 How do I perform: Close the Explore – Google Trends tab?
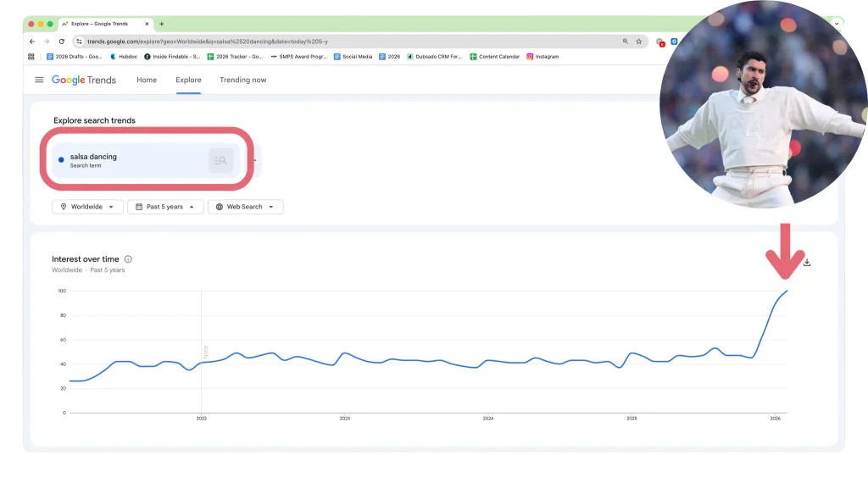pyautogui.click(x=147, y=24)
